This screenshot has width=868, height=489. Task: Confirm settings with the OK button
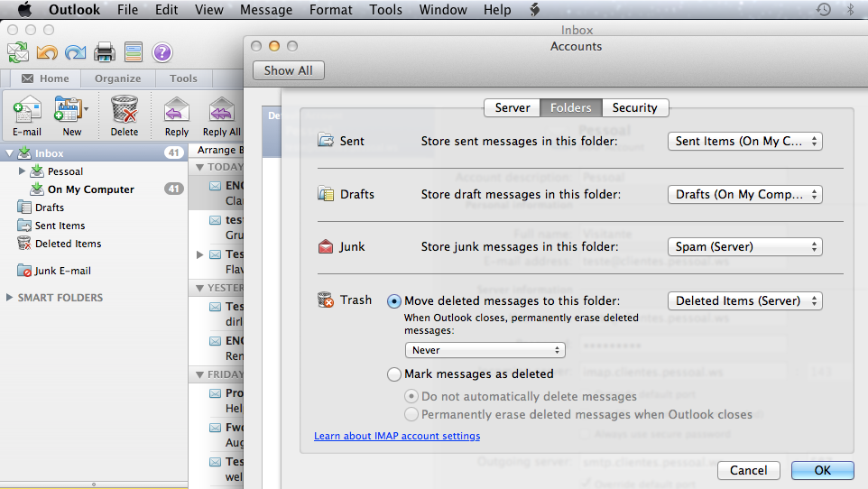tap(823, 470)
